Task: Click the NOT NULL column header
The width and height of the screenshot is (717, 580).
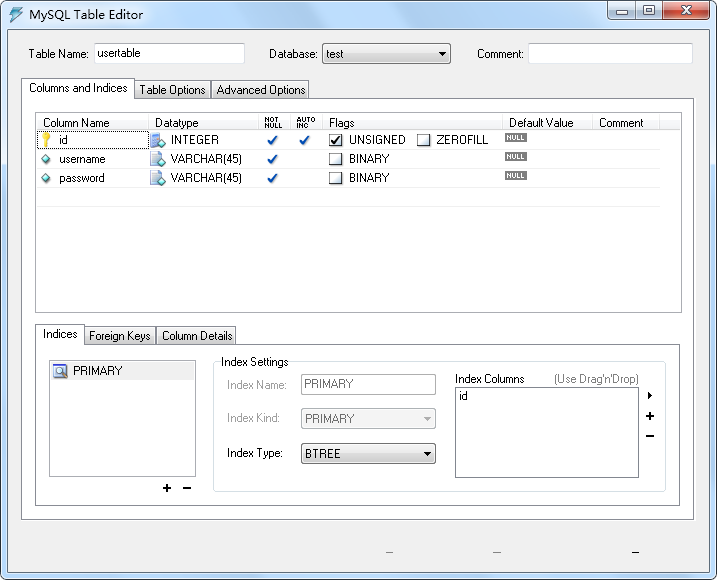Action: tap(273, 123)
